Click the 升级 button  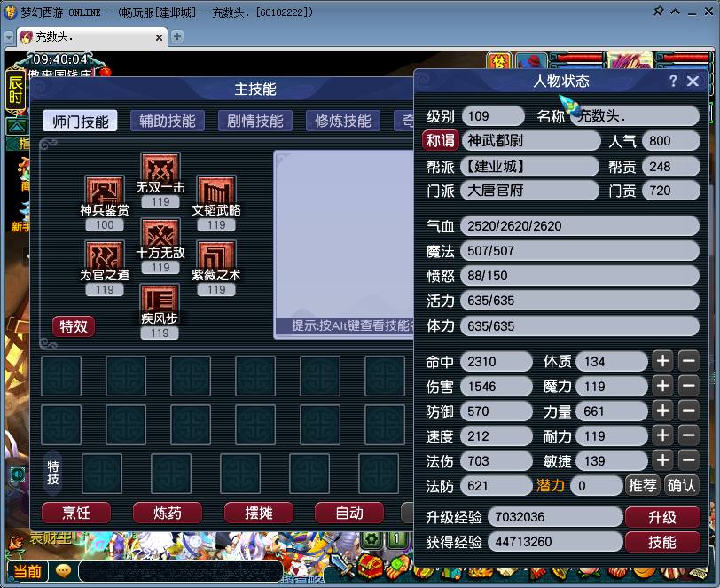coord(661,516)
